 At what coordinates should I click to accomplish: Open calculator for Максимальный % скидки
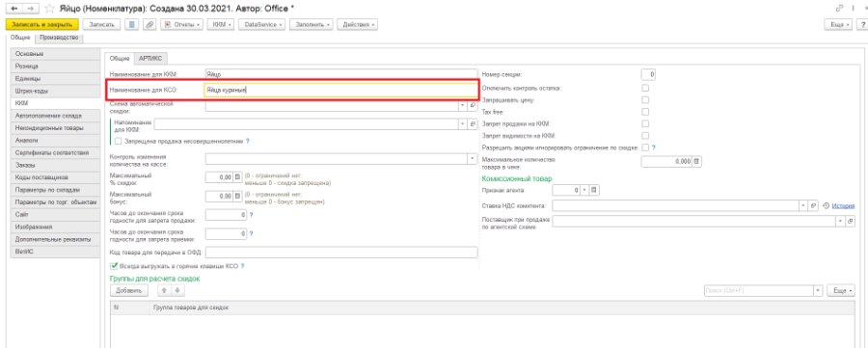click(238, 176)
